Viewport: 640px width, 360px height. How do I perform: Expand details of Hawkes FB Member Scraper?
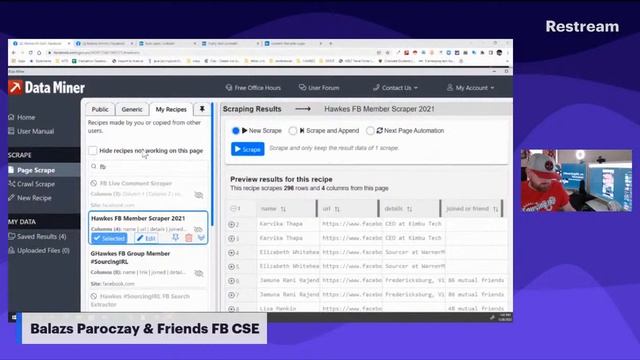201,238
